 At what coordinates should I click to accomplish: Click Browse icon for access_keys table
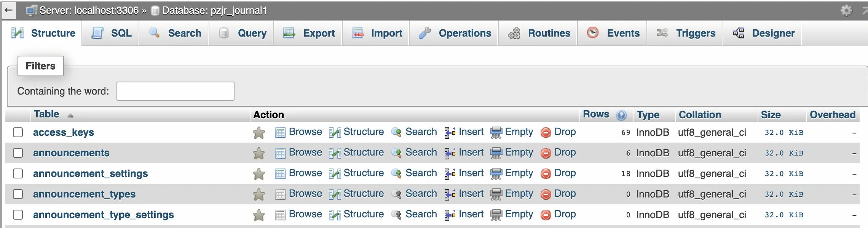(x=280, y=133)
